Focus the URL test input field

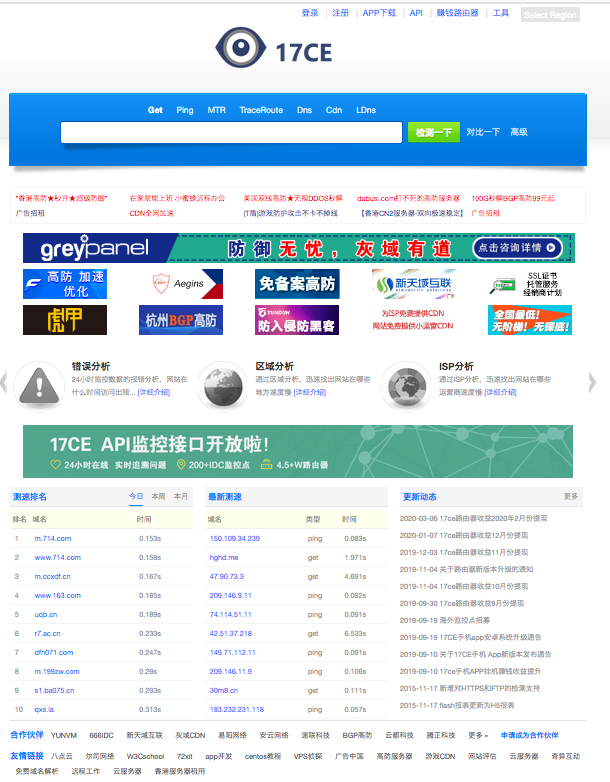[231, 132]
